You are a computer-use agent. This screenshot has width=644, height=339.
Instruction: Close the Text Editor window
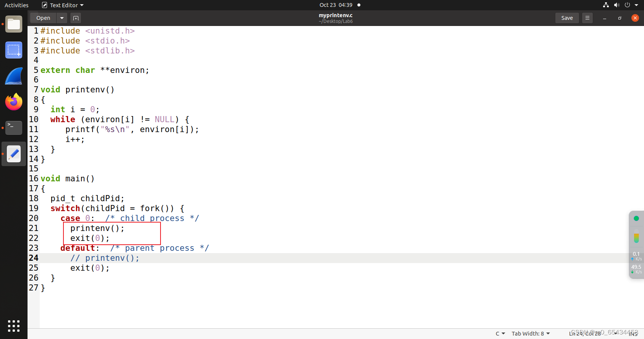635,18
